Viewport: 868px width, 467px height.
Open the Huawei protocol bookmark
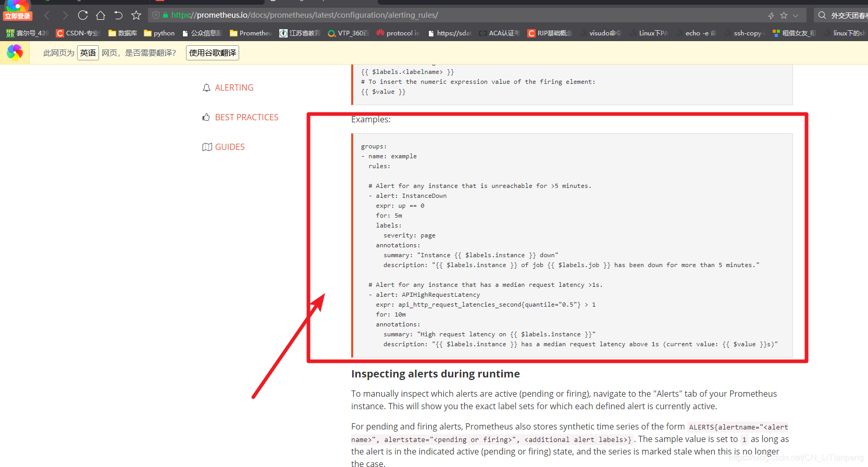(398, 33)
